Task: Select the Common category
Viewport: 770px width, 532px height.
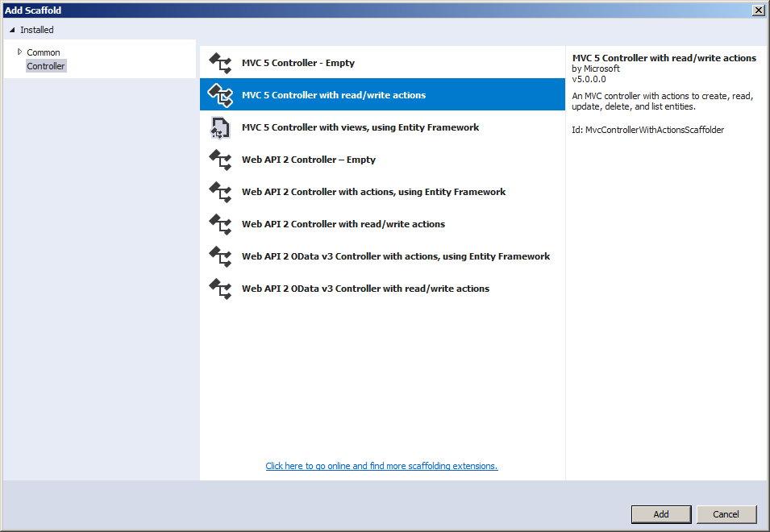Action: point(44,52)
